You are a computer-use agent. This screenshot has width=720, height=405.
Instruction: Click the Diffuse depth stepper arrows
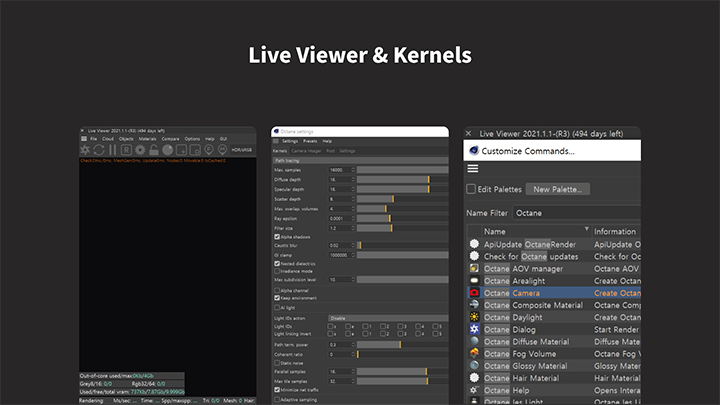pos(353,180)
